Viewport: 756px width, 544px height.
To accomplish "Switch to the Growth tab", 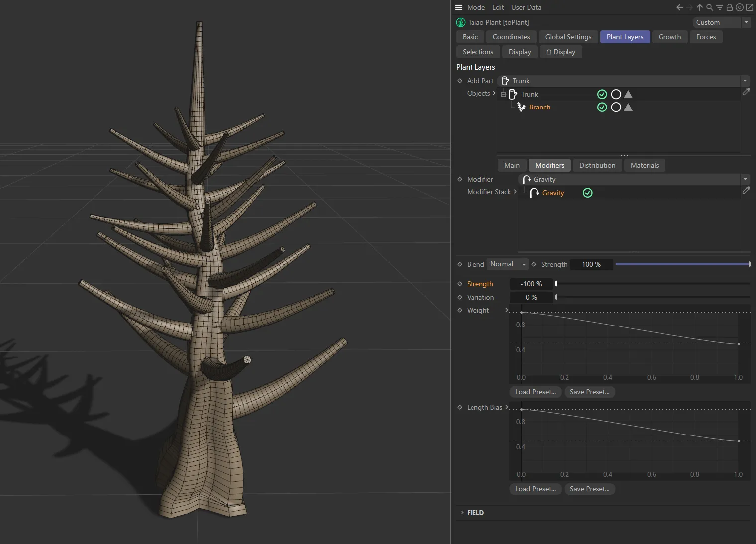I will tap(669, 37).
